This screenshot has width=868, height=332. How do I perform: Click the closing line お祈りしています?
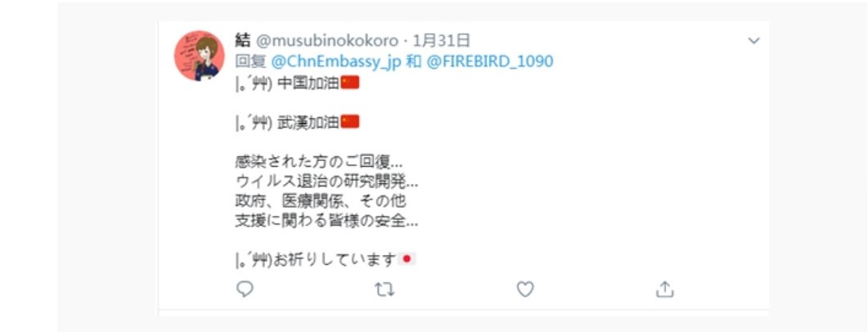click(x=326, y=259)
